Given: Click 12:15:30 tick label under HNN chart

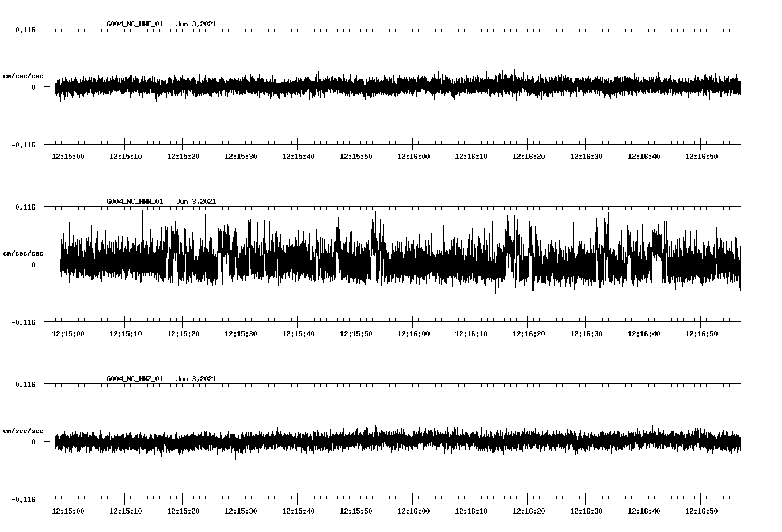Looking at the screenshot, I should (x=241, y=333).
